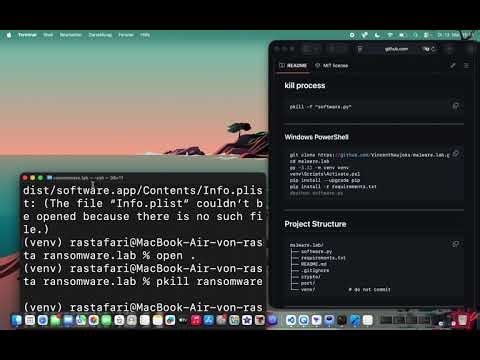Click the 'pip install -r requirements.txt' line

click(333, 187)
